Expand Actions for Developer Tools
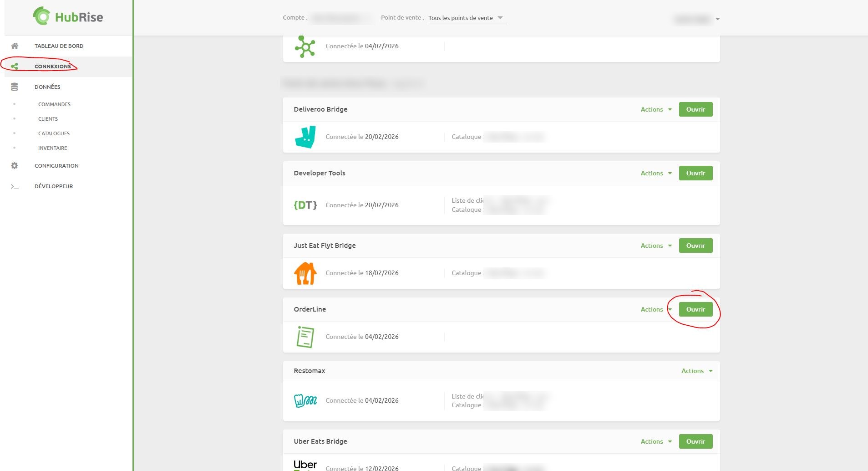The height and width of the screenshot is (471, 868). point(656,173)
